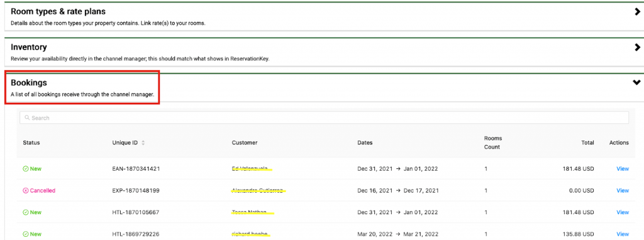View booking HTL-1870105667
Image resolution: width=644 pixels, height=240 pixels.
pos(623,212)
